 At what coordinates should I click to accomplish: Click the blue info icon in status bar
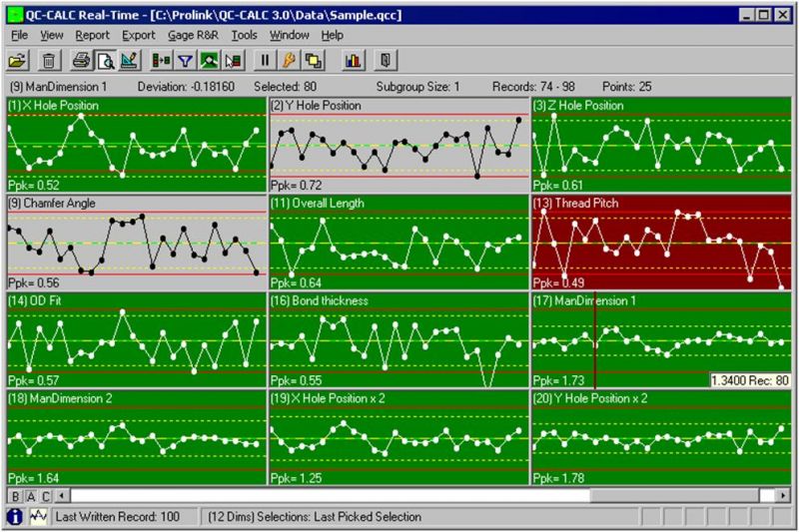point(15,517)
